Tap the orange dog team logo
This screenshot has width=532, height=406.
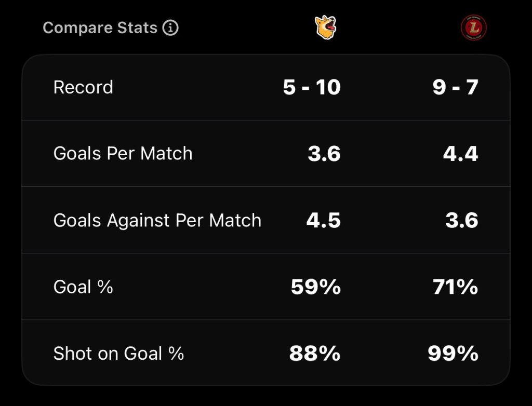coord(326,27)
